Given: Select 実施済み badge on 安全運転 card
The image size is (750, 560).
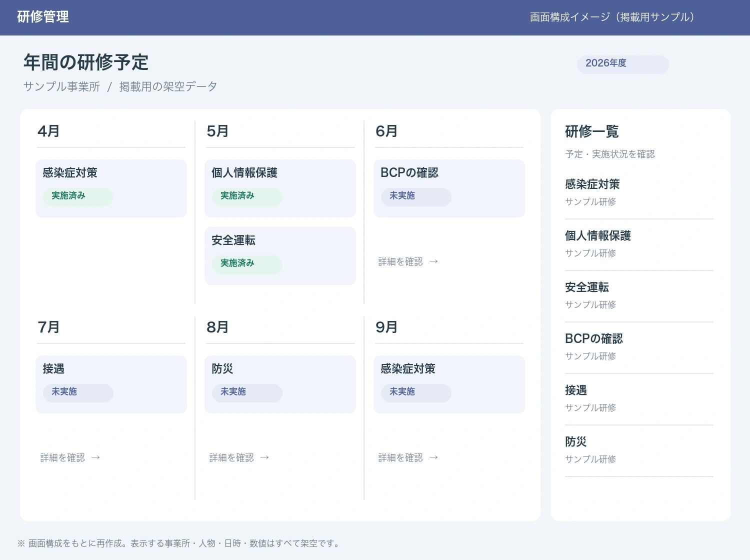Looking at the screenshot, I should click(247, 264).
